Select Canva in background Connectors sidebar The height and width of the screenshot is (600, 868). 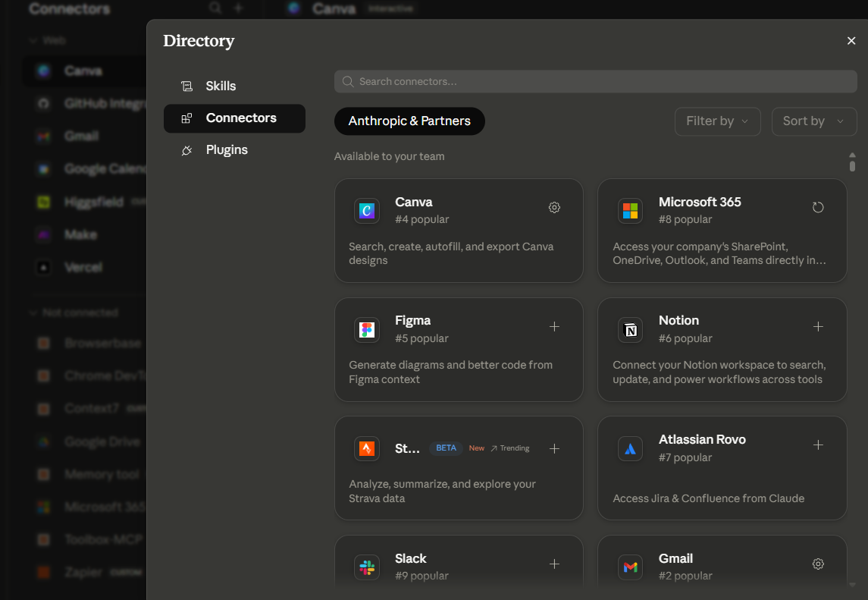(x=84, y=71)
